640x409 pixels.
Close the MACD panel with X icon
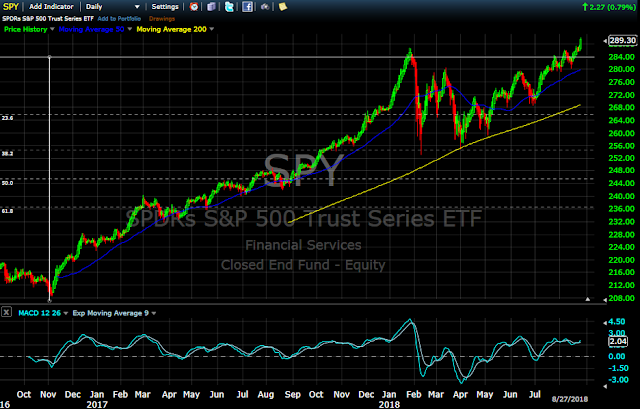6,312
